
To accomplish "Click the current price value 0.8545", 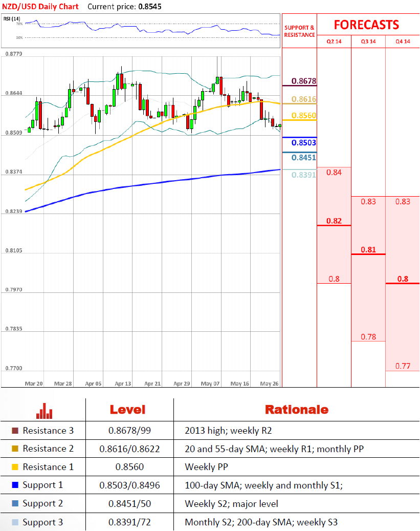I will click(149, 7).
